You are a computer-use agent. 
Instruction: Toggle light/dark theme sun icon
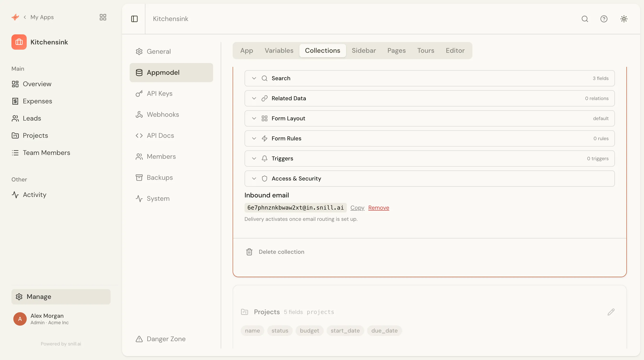624,19
